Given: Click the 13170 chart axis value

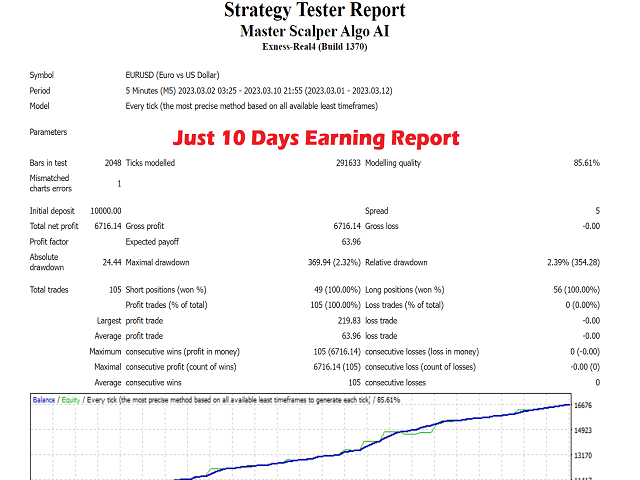Looking at the screenshot, I should click(x=583, y=456).
